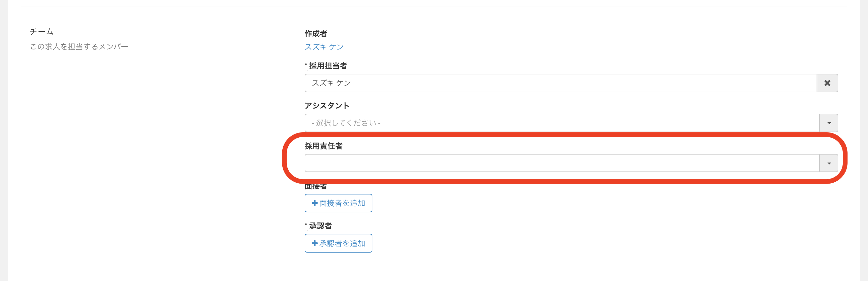Expand the 採用責任者 dropdown arrow
Viewport: 868px width, 281px height.
tap(829, 163)
